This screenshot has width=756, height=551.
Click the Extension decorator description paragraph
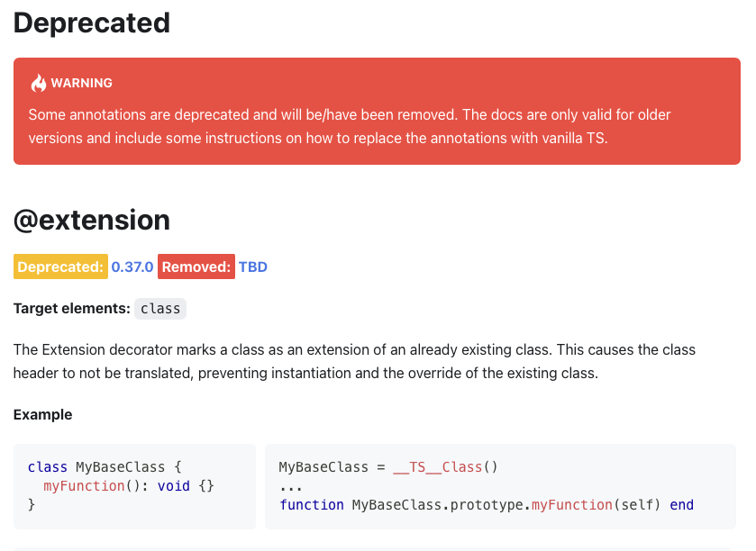[354, 361]
